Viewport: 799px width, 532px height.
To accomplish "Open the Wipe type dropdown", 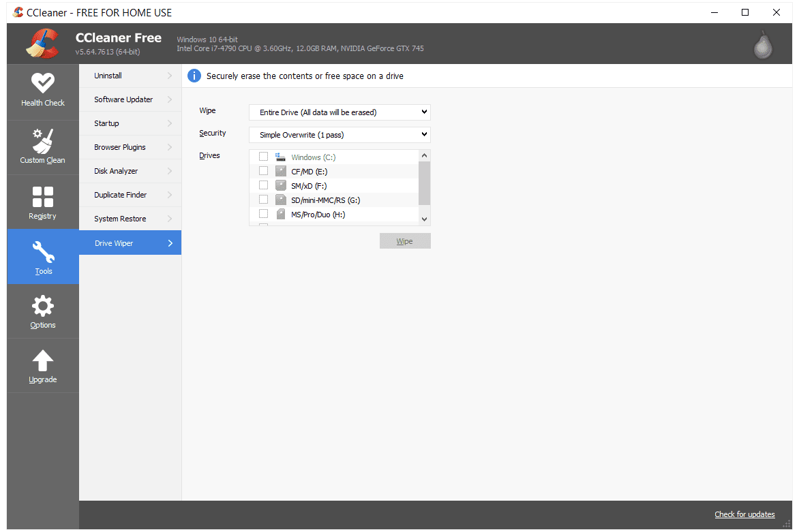I will [x=340, y=112].
